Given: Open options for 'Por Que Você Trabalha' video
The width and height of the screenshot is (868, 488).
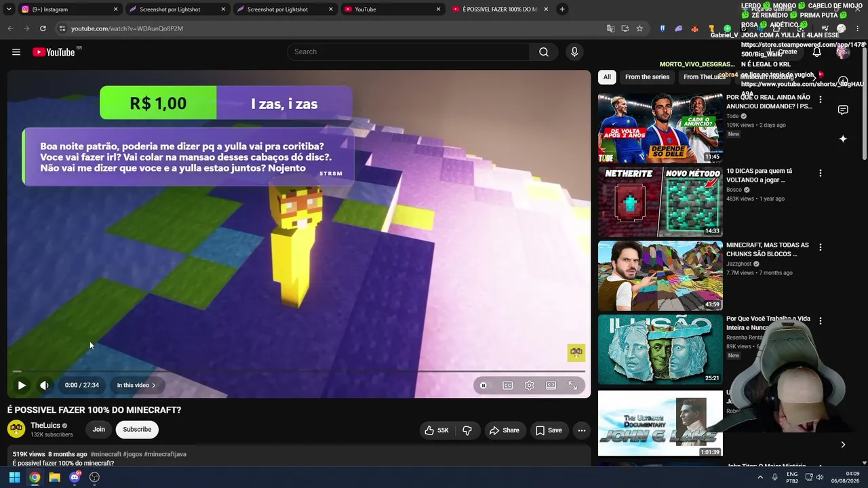Looking at the screenshot, I should (820, 321).
